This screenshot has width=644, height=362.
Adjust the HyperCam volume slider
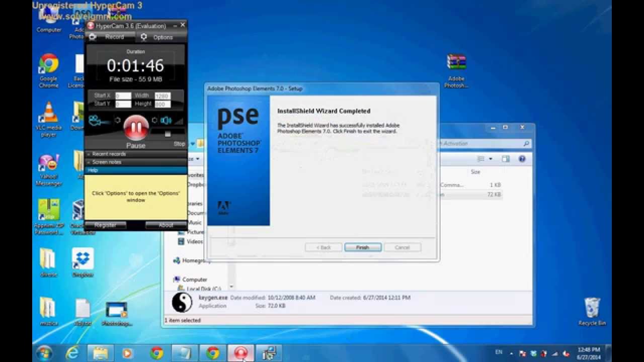(x=168, y=133)
